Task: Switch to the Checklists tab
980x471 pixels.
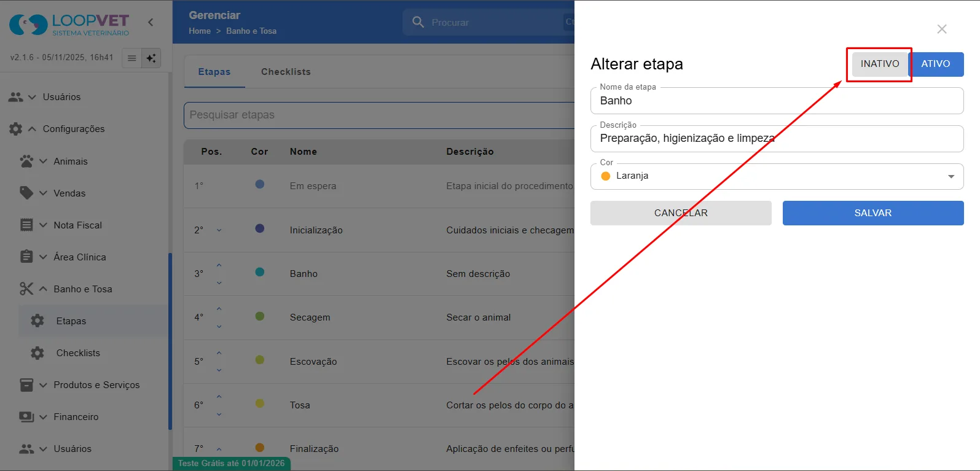Action: pyautogui.click(x=286, y=72)
